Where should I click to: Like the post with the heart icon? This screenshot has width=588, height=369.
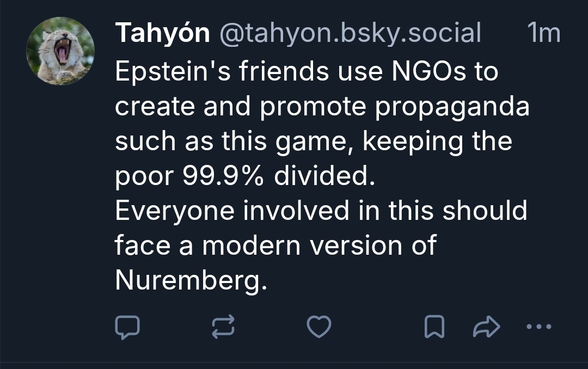[x=319, y=327]
